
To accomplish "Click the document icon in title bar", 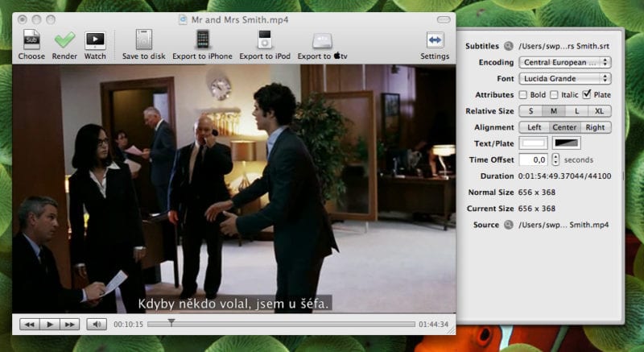I will pos(184,19).
